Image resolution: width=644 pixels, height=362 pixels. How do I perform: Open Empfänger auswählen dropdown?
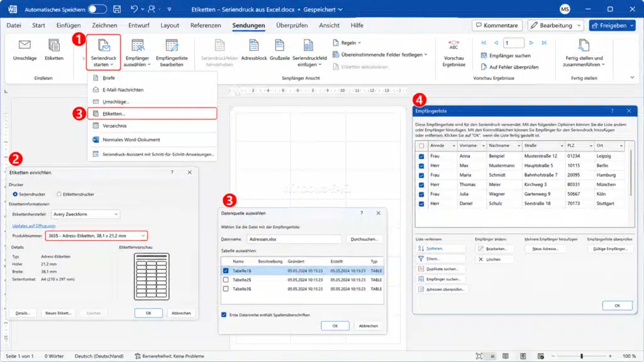tap(137, 53)
